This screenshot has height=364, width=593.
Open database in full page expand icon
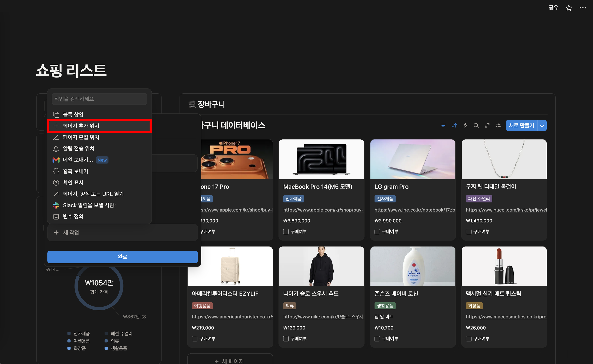coord(487,125)
